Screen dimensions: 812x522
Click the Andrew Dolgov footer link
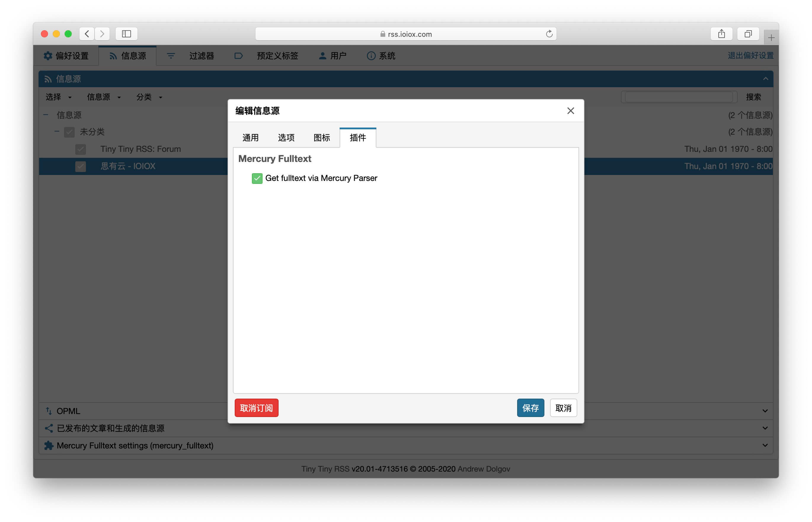coord(484,469)
